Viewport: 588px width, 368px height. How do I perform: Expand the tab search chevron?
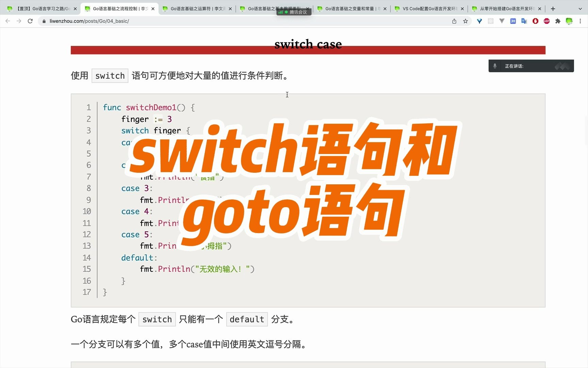point(580,9)
